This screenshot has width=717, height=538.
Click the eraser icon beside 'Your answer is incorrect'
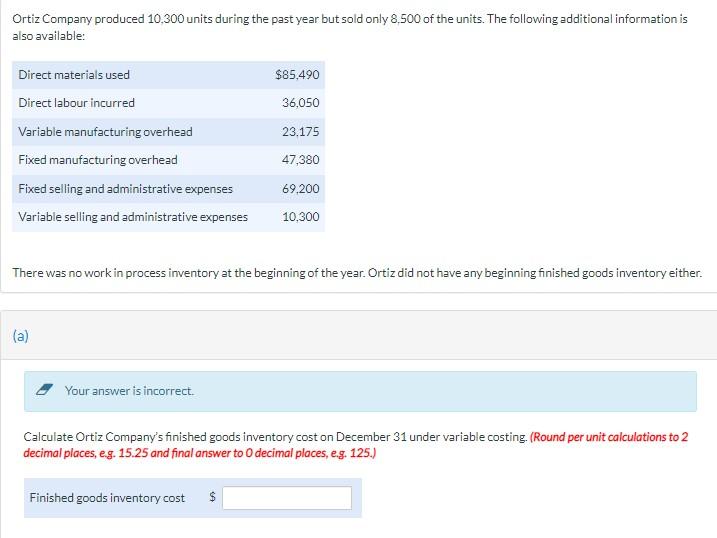tap(44, 390)
